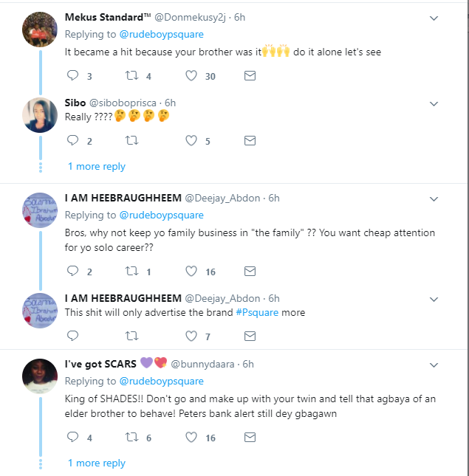This screenshot has width=469, height=476.
Task: Retweet the "family business" tweet by Deejay_Abdon
Action: click(131, 272)
